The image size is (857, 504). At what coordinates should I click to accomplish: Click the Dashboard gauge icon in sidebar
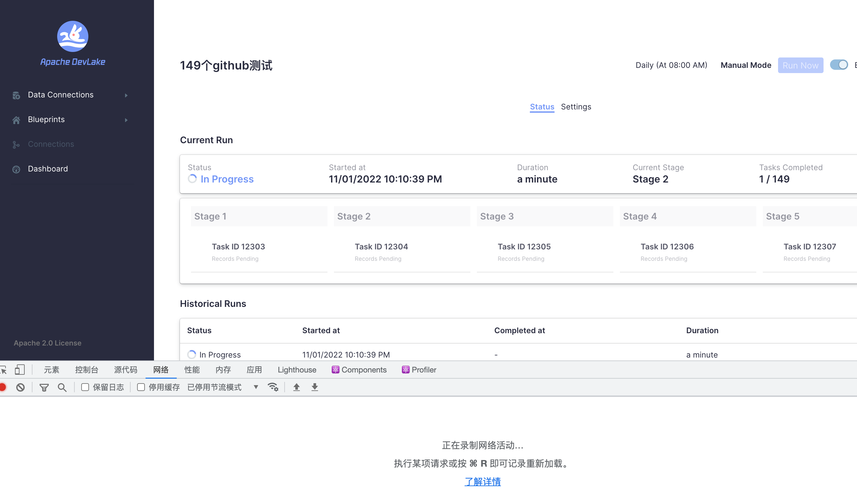pyautogui.click(x=16, y=169)
